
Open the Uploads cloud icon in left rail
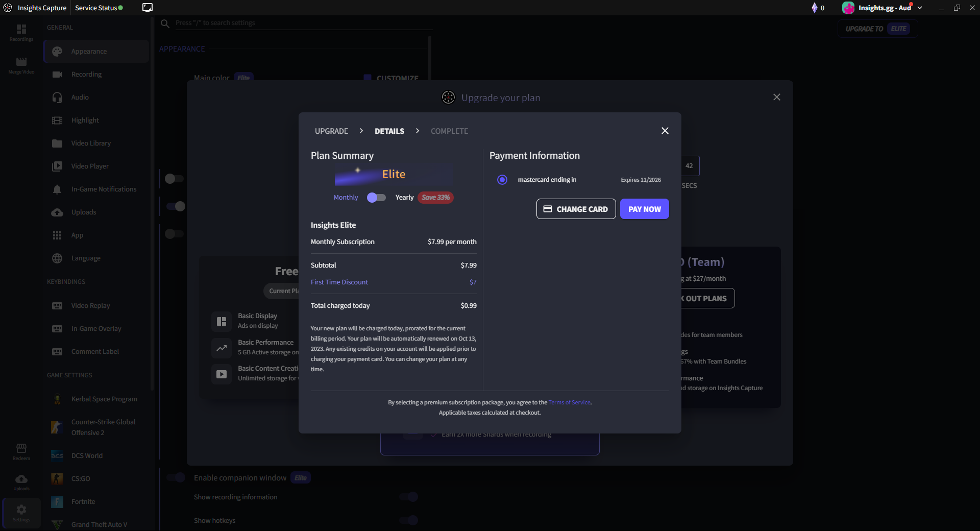(x=21, y=479)
